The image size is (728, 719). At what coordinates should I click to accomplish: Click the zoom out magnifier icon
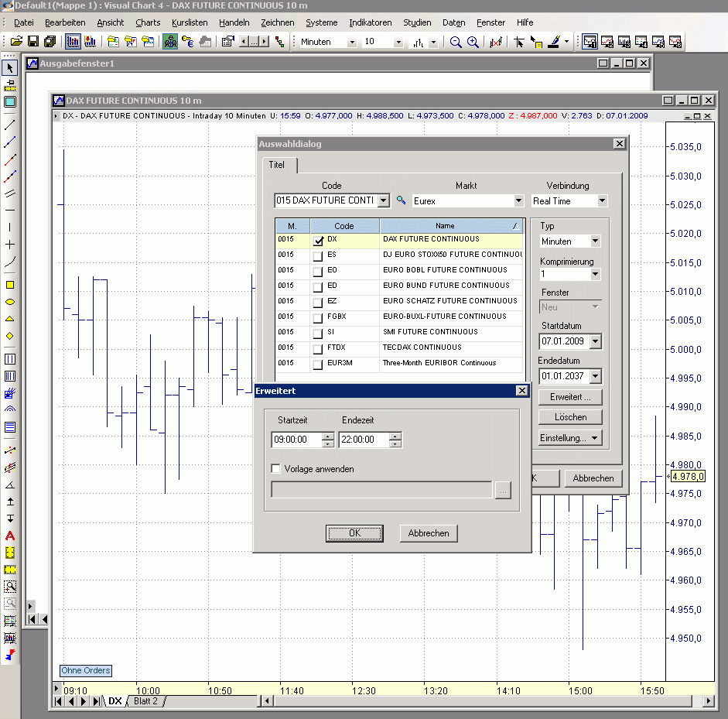(x=456, y=42)
